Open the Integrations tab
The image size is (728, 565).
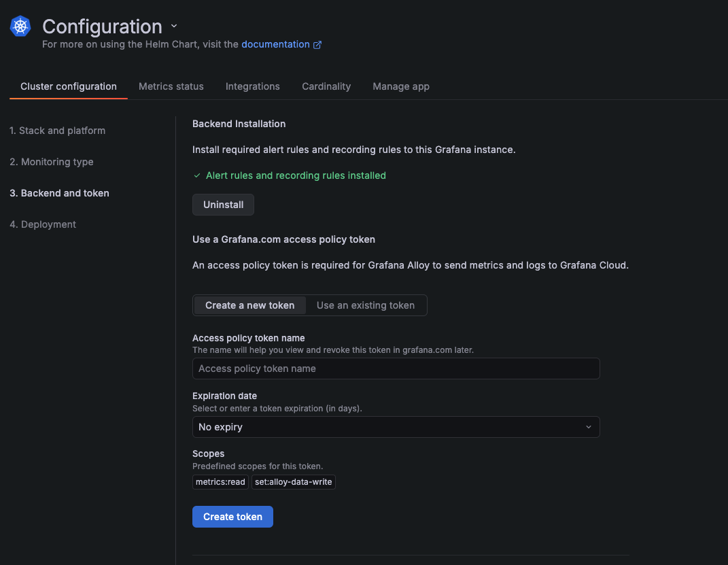tap(253, 86)
